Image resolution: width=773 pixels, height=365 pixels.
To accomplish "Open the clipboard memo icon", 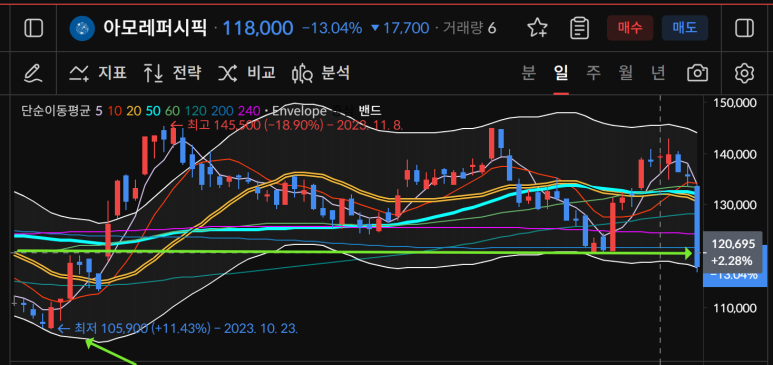I will pos(579,28).
